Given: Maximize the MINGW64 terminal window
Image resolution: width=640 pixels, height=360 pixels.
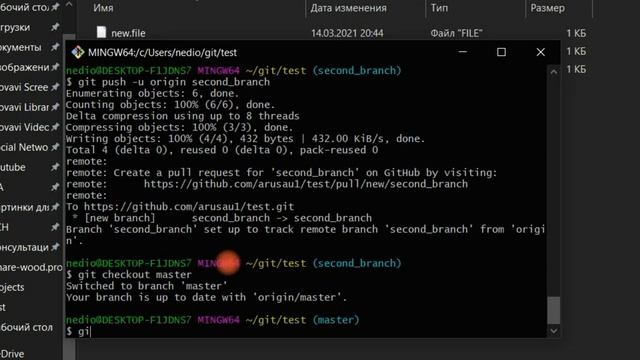Looking at the screenshot, I should [x=501, y=52].
